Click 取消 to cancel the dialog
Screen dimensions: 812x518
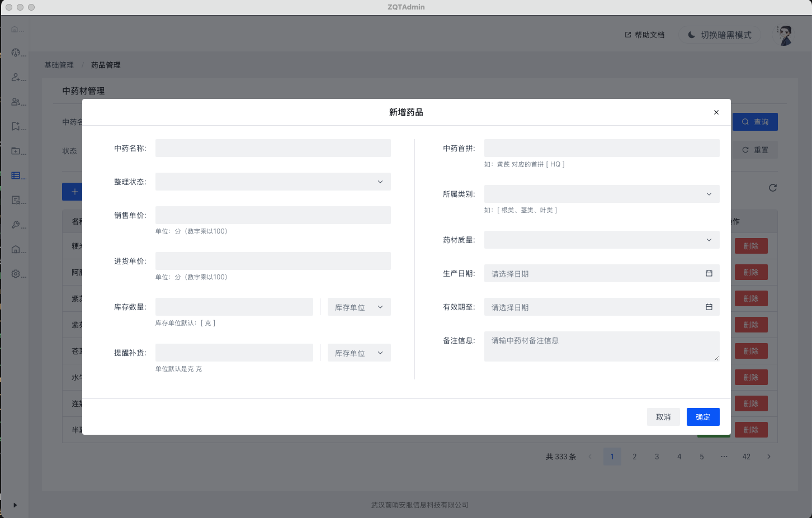[663, 417]
